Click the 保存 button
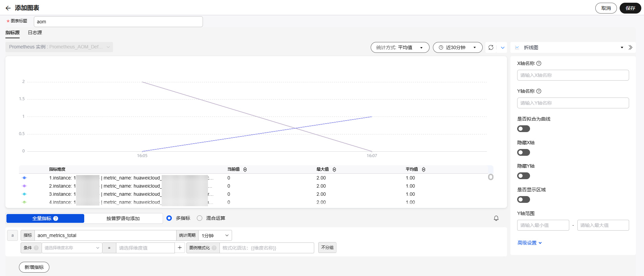644x276 pixels. click(x=630, y=8)
